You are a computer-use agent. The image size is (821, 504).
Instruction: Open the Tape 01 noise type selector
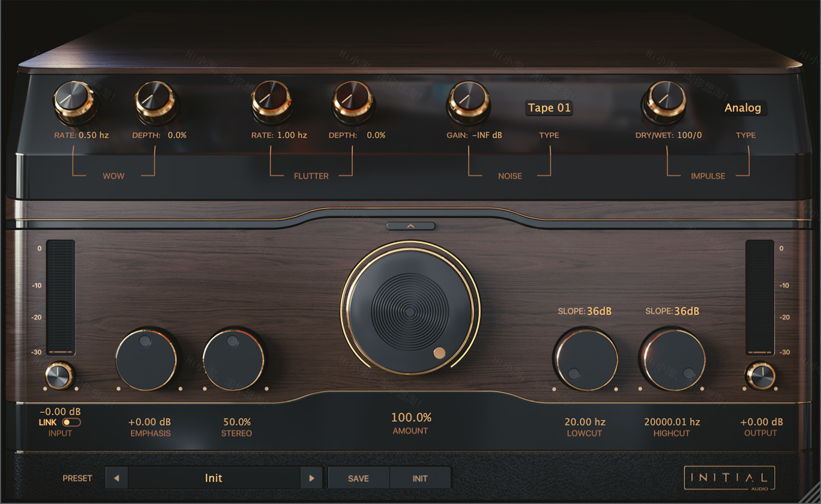[548, 108]
